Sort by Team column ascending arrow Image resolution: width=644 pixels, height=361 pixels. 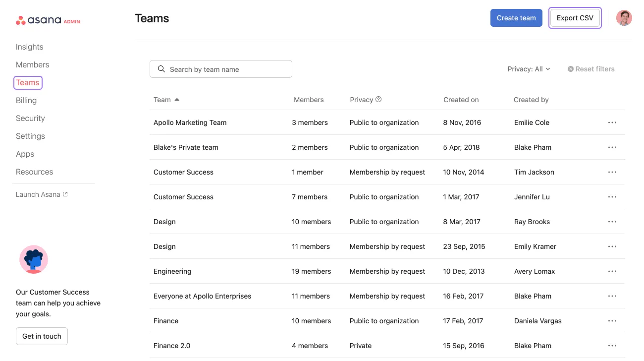(177, 100)
